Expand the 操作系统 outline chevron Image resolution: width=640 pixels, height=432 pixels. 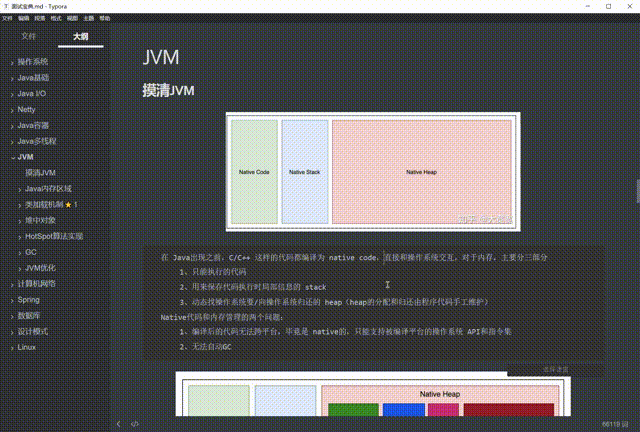click(x=12, y=62)
